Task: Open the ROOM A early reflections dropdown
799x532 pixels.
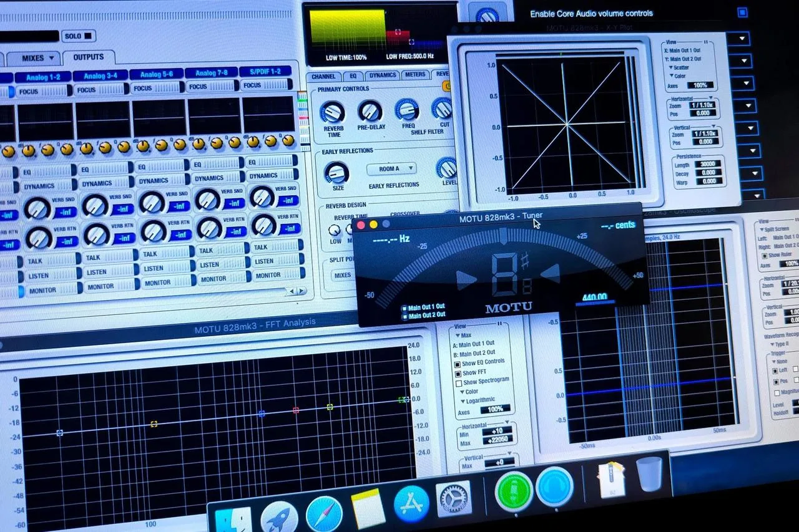Action: point(391,168)
